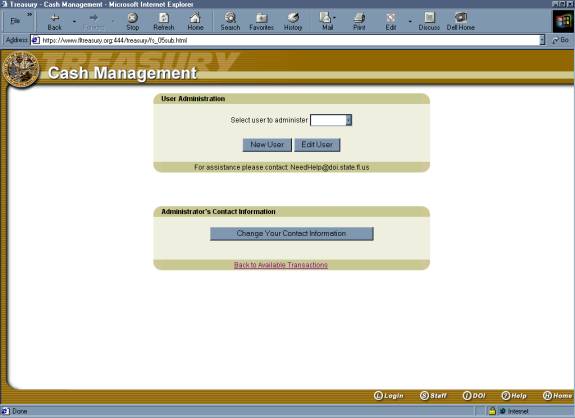Screen dimensions: 575x418
Task: Open the File menu
Action: coord(15,21)
